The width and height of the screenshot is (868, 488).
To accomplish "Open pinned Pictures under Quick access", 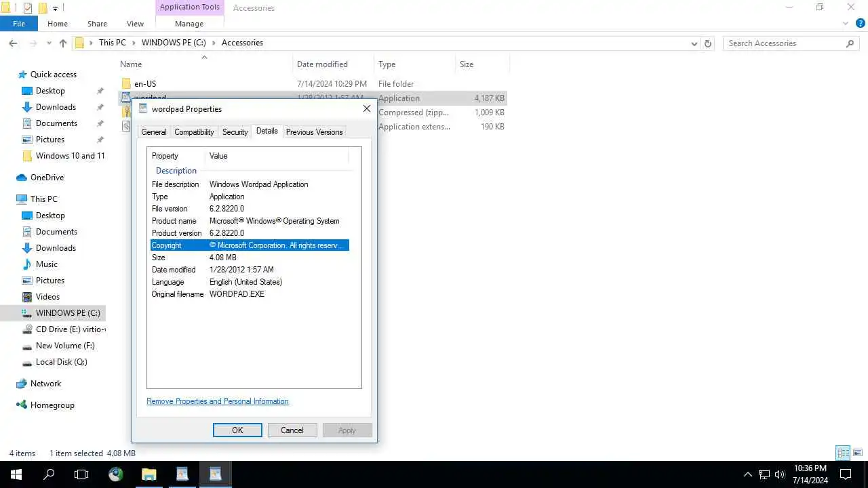I will pyautogui.click(x=50, y=140).
